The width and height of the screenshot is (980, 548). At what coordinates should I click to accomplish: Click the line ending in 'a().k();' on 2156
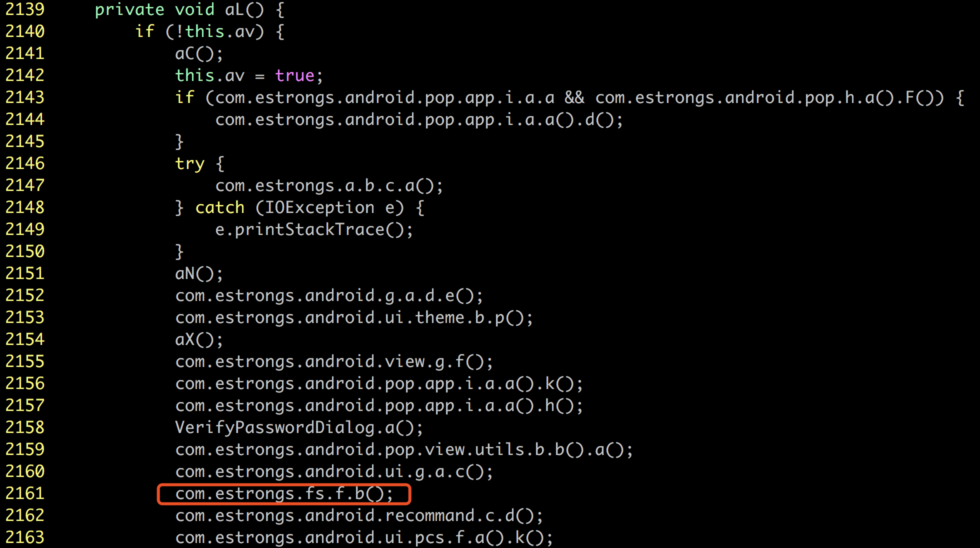pos(379,384)
